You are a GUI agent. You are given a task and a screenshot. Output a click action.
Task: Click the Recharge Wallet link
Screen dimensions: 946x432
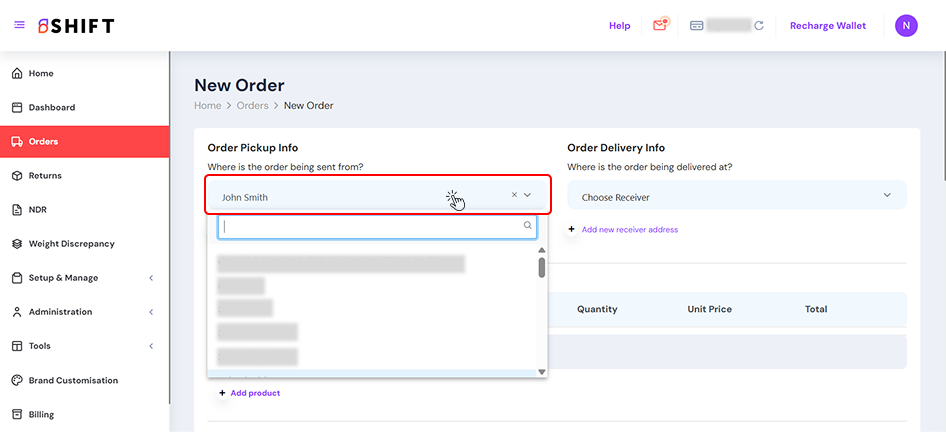click(x=828, y=26)
